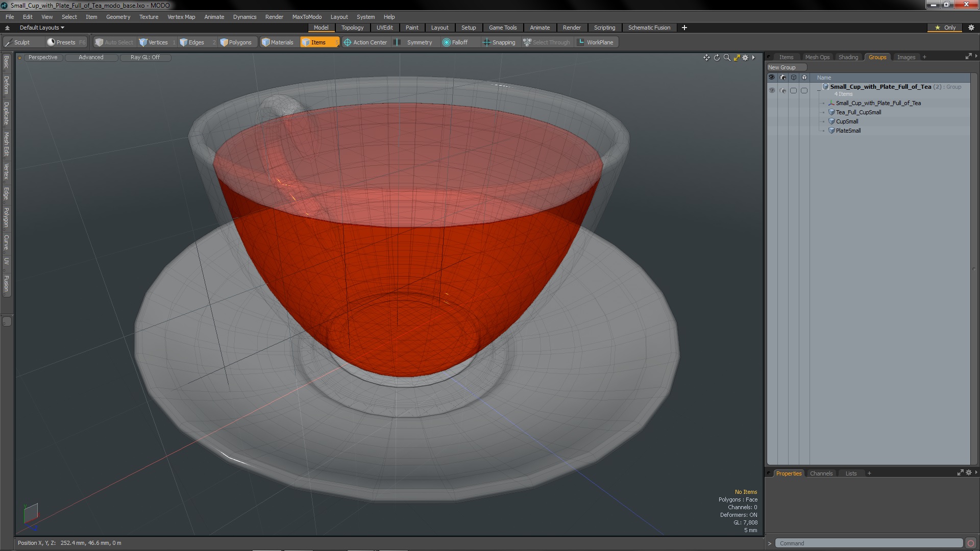
Task: Open the Geometry menu in menu bar
Action: [118, 17]
